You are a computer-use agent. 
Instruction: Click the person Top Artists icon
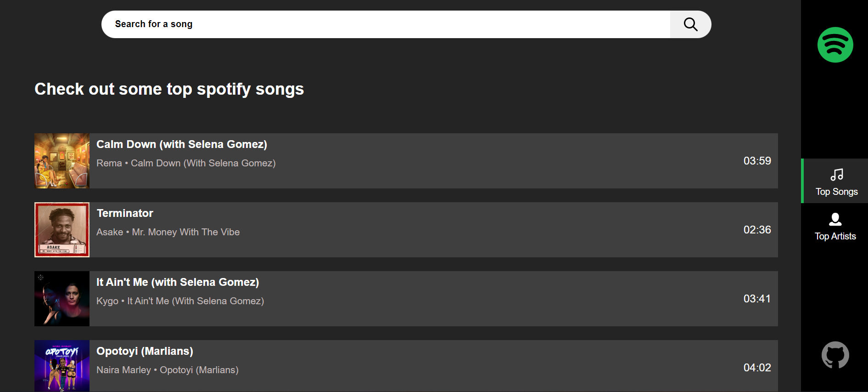point(835,219)
